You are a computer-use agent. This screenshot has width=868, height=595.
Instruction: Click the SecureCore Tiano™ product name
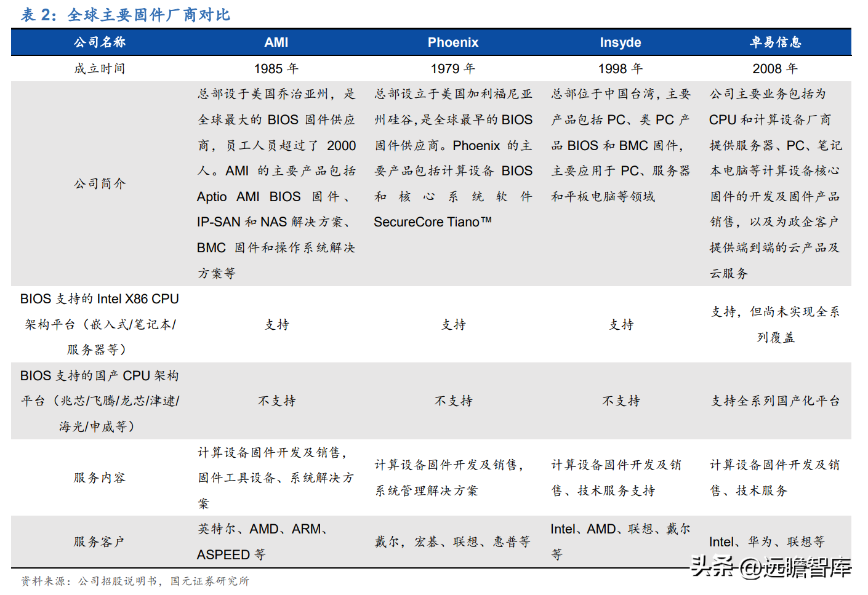433,222
